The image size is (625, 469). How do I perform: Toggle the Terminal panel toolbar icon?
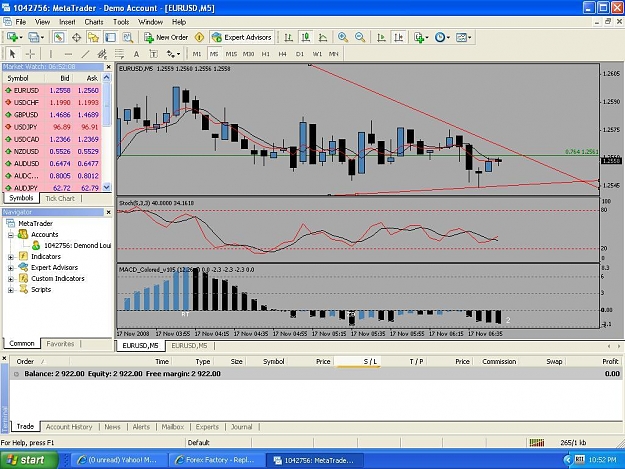tap(110, 37)
